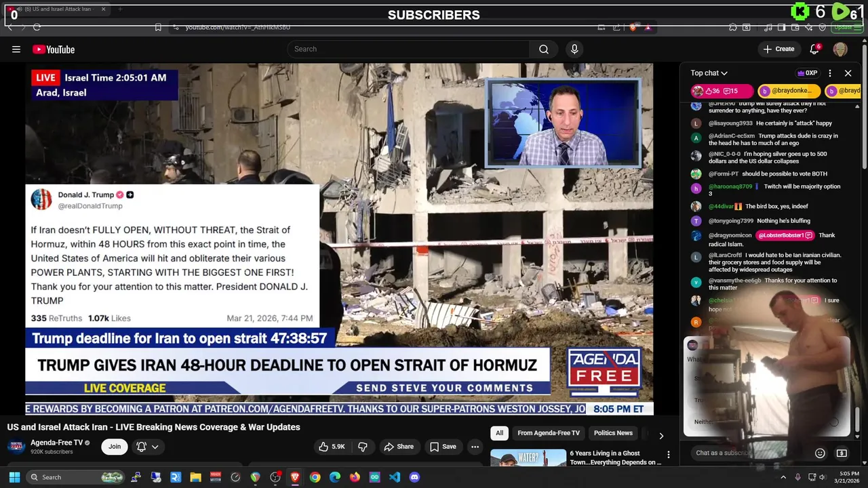
Task: Select the Politics News chip
Action: pyautogui.click(x=613, y=433)
